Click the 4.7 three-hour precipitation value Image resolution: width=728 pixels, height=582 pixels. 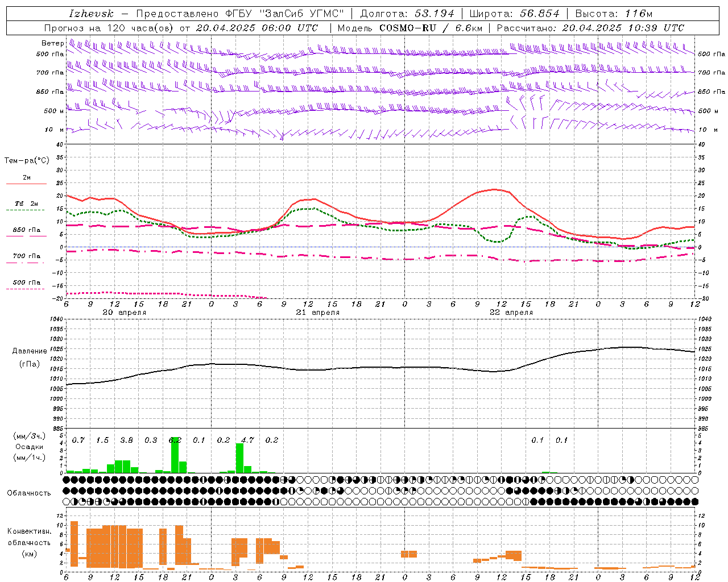(247, 440)
